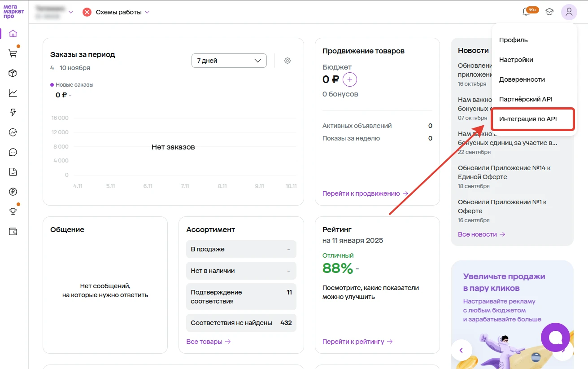Viewport: 588px width, 369px height.
Task: Choose Партнёрский API in profile menu
Action: click(x=526, y=99)
